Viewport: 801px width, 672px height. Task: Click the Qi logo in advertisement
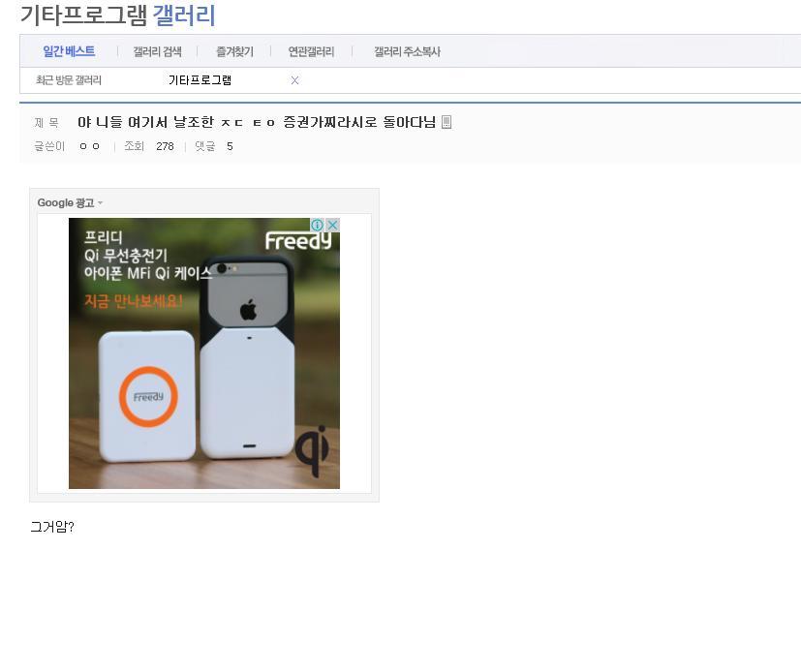313,452
